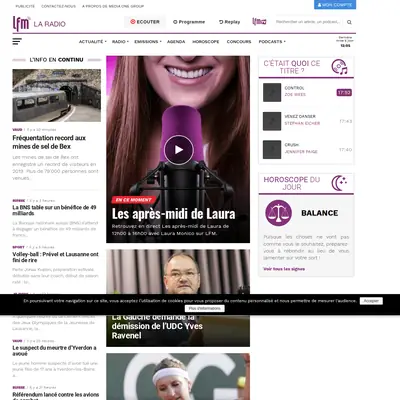Click the Balance zodiac sign icon
Screen dimensions: 400x400
pos(278,213)
